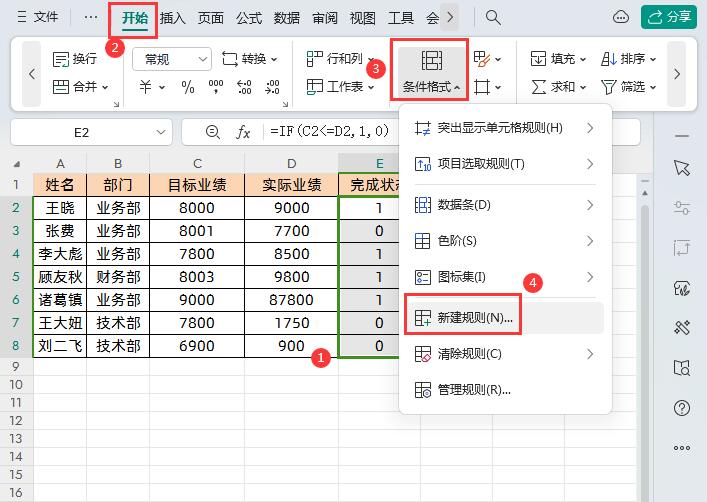Screen dimensions: 707x502
Task: Increase decimal places
Action: coord(244,87)
